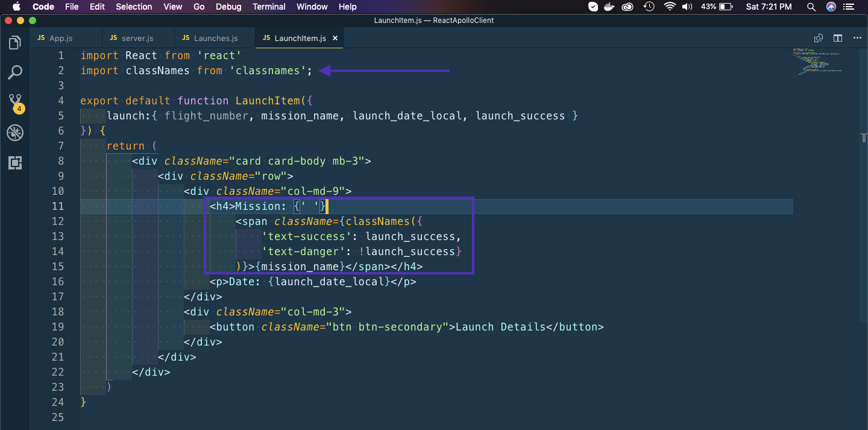The height and width of the screenshot is (430, 868).
Task: Click 'text-danger' key on line 14
Action: pyautogui.click(x=304, y=251)
